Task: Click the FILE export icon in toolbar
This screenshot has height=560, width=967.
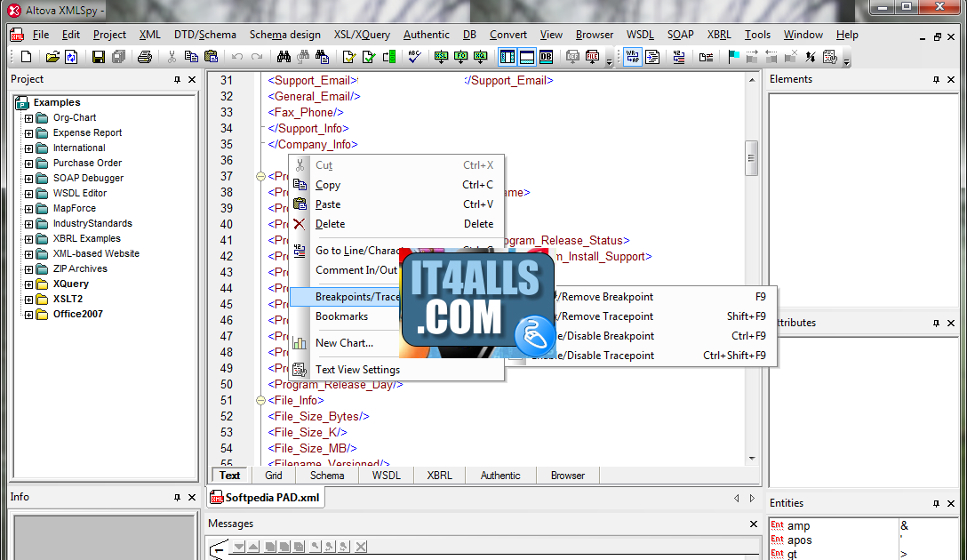Action: click(592, 57)
